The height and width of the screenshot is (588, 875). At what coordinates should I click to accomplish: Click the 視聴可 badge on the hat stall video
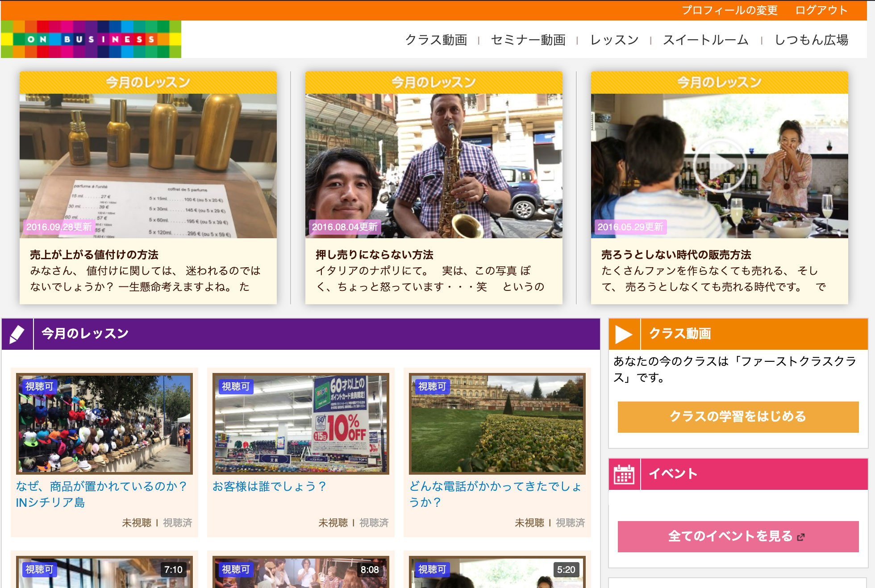tap(39, 386)
